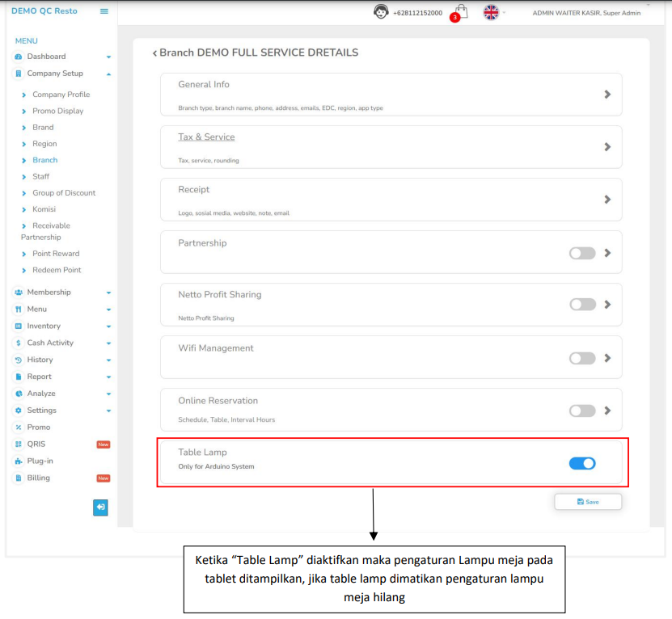Click the blue logout icon in sidebar
The image size is (672, 619).
click(100, 507)
